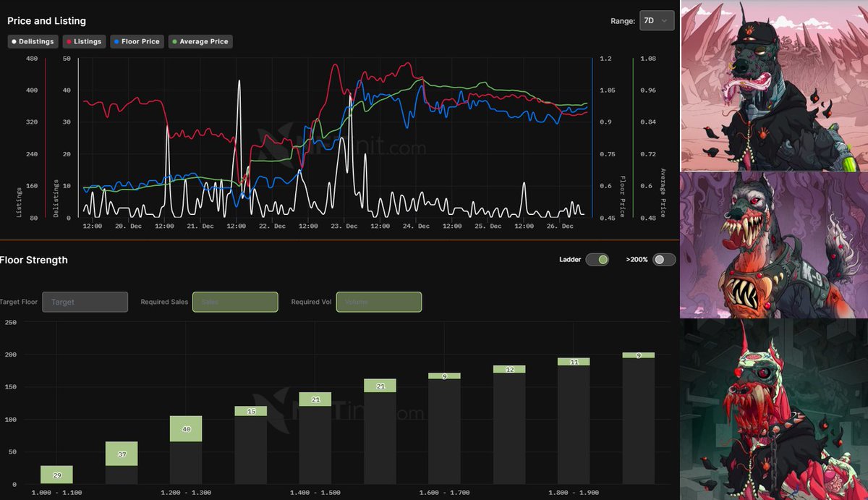Click the bar segment labeled 29
This screenshot has width=868, height=500.
(x=56, y=474)
